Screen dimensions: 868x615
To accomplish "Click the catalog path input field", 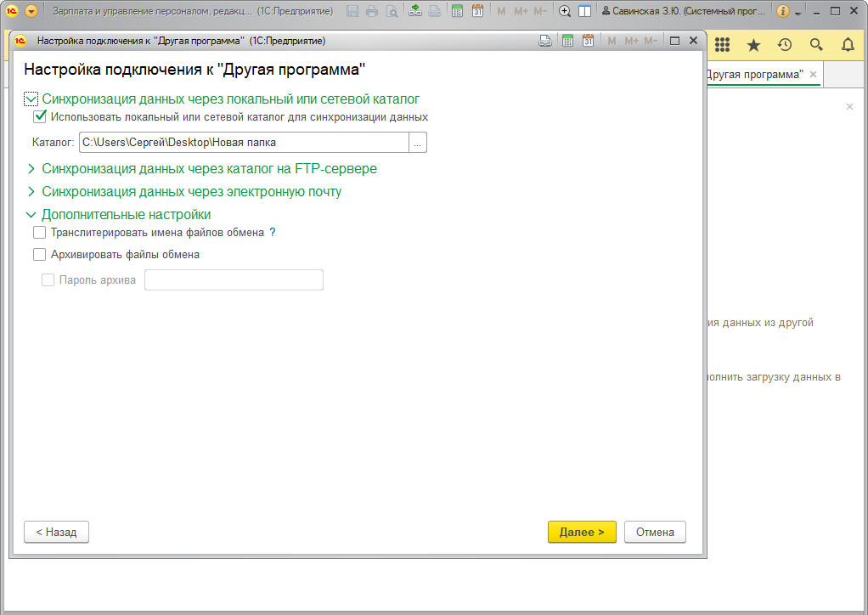I will coord(244,143).
